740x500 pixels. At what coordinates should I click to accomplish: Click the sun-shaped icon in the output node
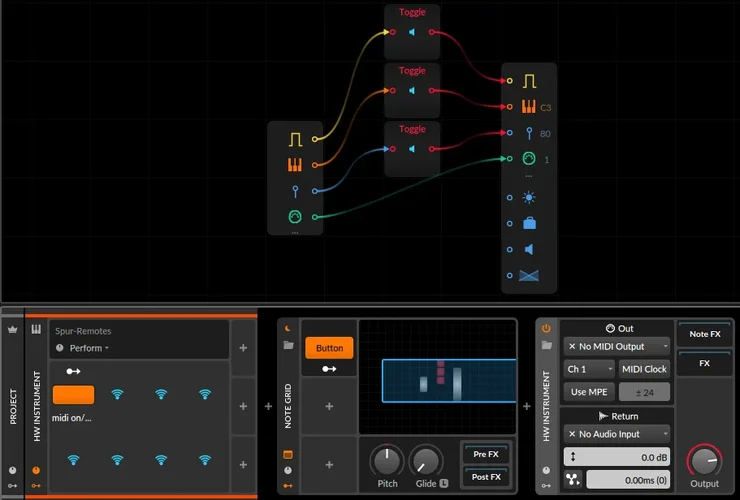(x=529, y=197)
